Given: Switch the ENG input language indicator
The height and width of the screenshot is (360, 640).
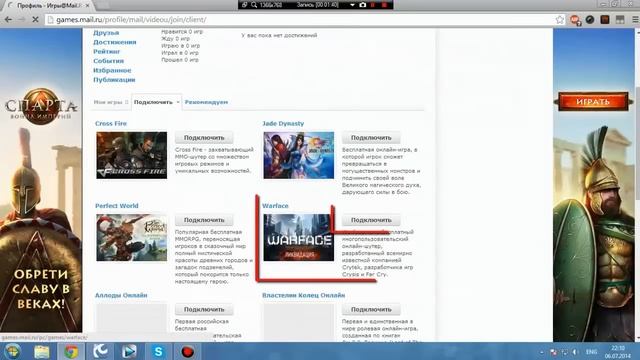Looking at the screenshot, I should [x=591, y=352].
